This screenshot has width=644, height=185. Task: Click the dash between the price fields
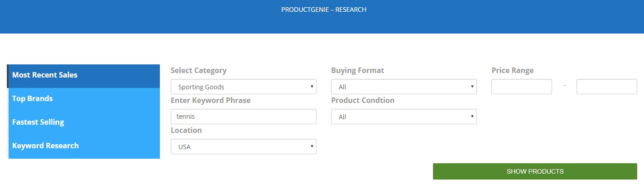564,86
